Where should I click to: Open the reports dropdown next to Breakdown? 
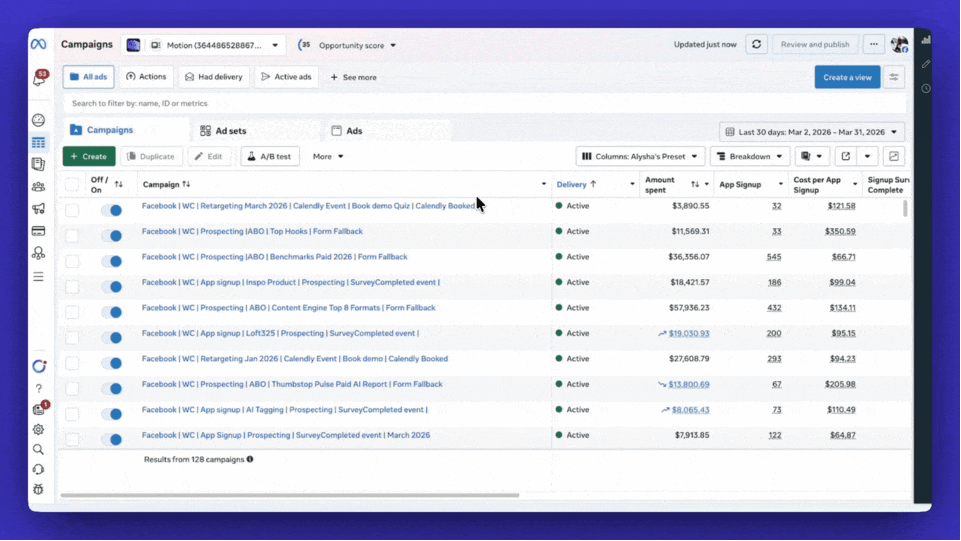coord(812,156)
